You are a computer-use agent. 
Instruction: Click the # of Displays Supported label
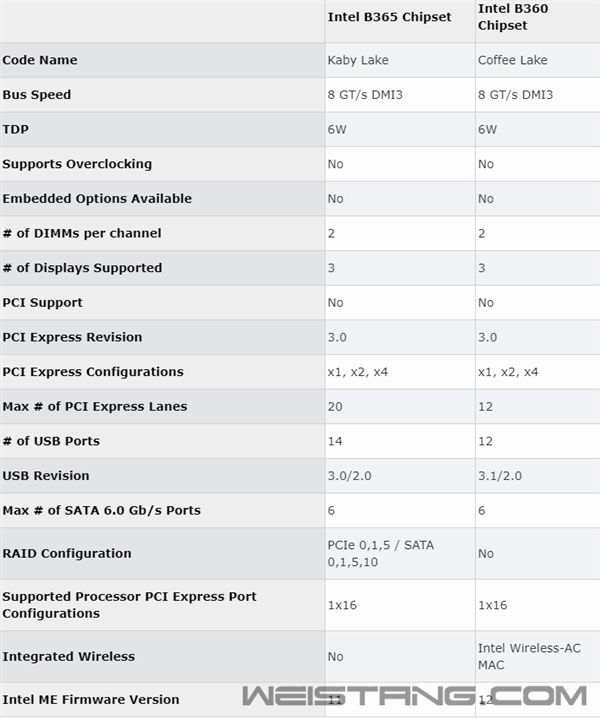coord(82,268)
